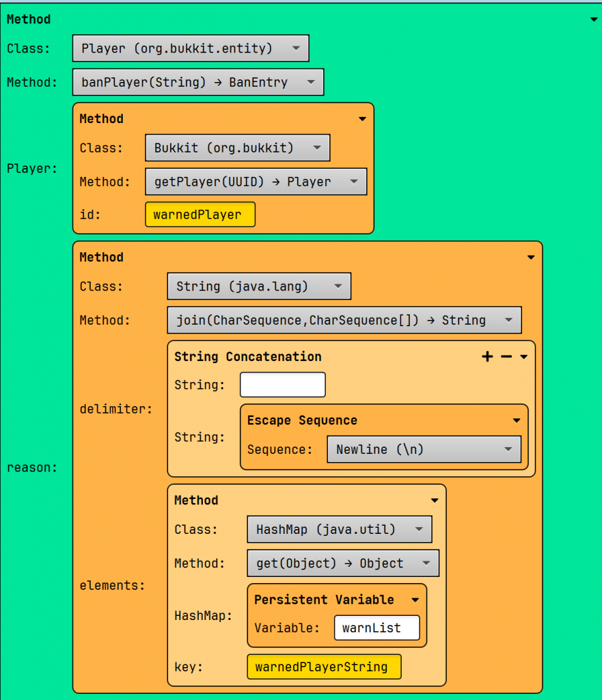Open the banPlayer(String) method dropdown
This screenshot has width=602, height=700.
pos(197,82)
